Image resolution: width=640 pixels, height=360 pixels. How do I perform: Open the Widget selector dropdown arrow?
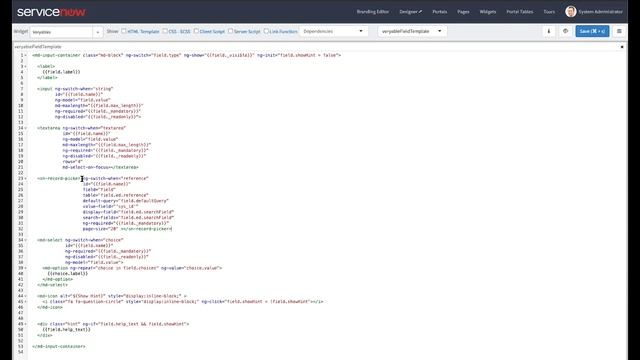(x=98, y=32)
